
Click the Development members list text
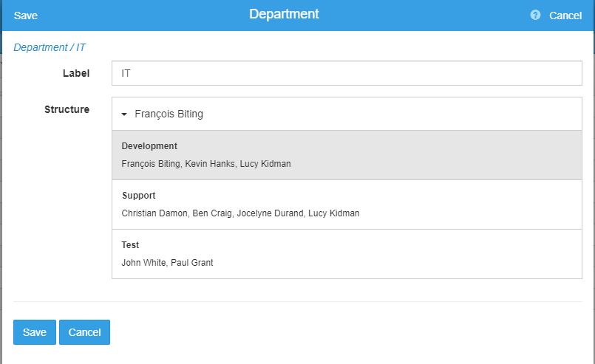206,164
